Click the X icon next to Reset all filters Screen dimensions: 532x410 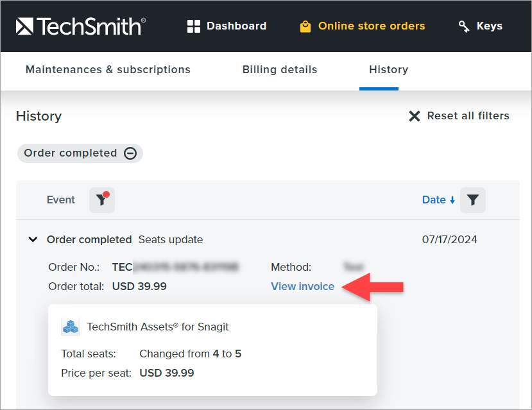pos(415,116)
